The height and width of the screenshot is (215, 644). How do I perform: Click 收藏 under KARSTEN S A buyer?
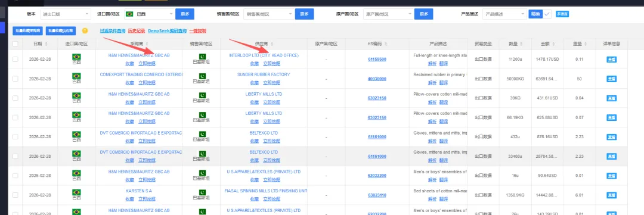(129, 199)
